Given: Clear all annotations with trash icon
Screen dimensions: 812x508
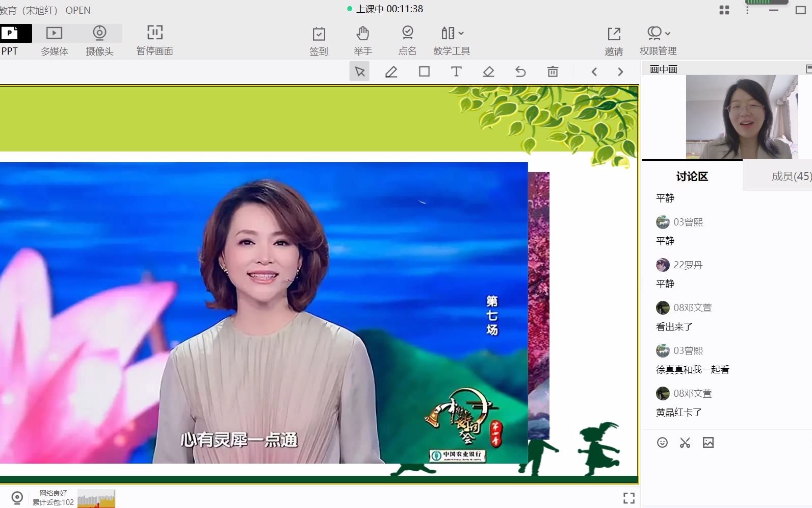Looking at the screenshot, I should pyautogui.click(x=553, y=71).
